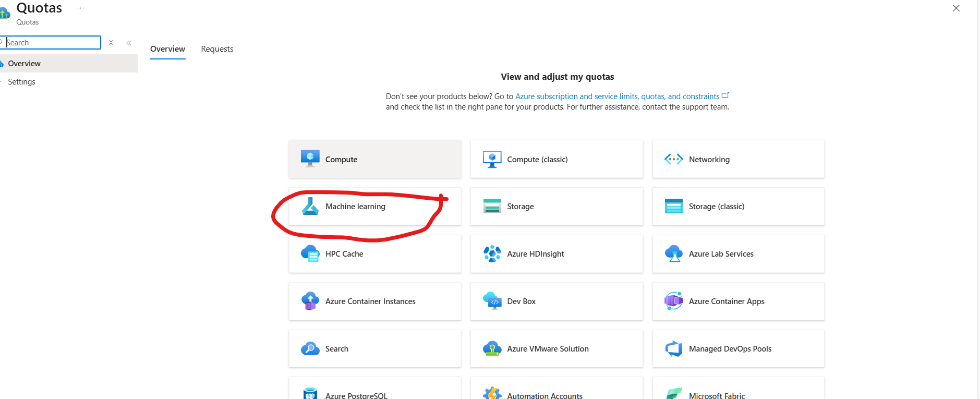Select the Networking arrows icon
Image resolution: width=980 pixels, height=399 pixels.
click(x=673, y=159)
